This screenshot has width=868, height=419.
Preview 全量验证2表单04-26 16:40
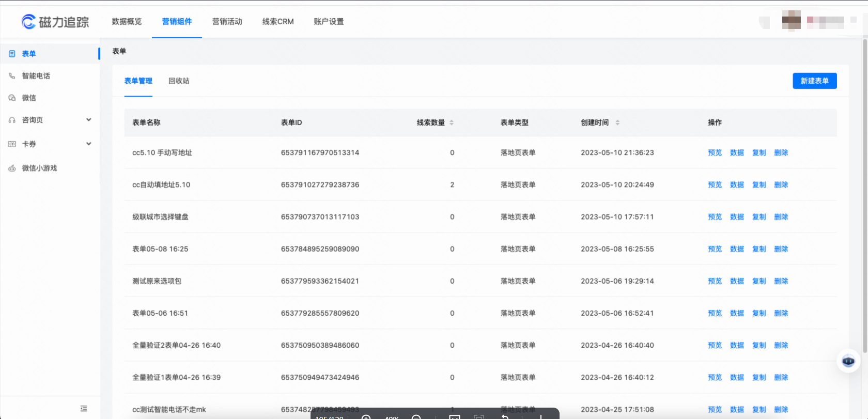coord(715,345)
